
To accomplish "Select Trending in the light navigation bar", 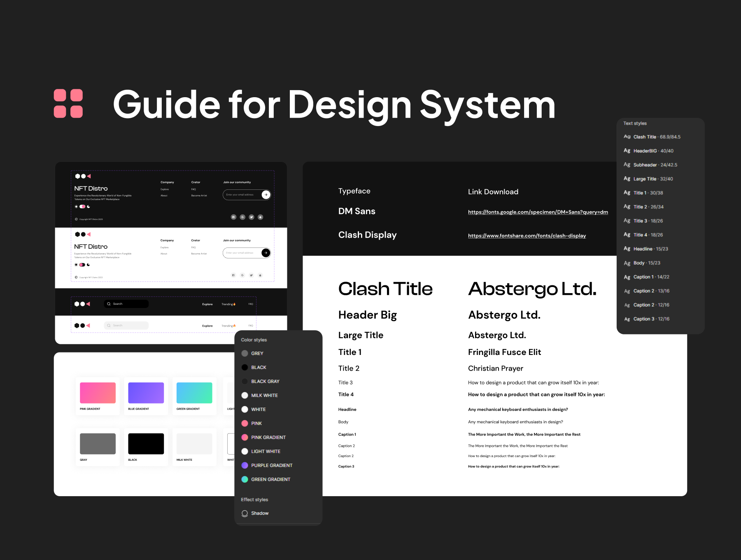I will 228,326.
